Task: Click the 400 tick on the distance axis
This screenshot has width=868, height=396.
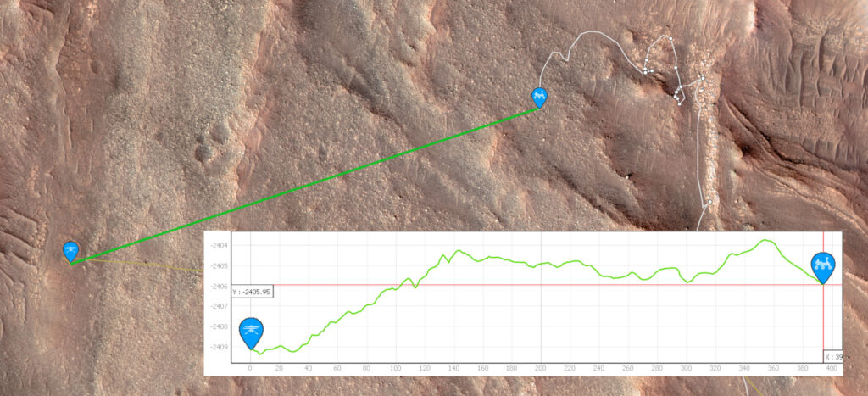Action: coord(832,368)
